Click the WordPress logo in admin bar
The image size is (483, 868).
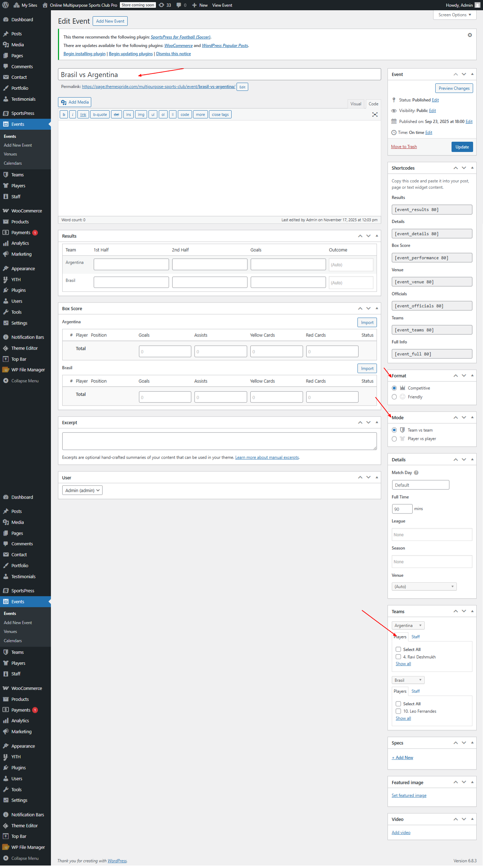click(x=5, y=5)
